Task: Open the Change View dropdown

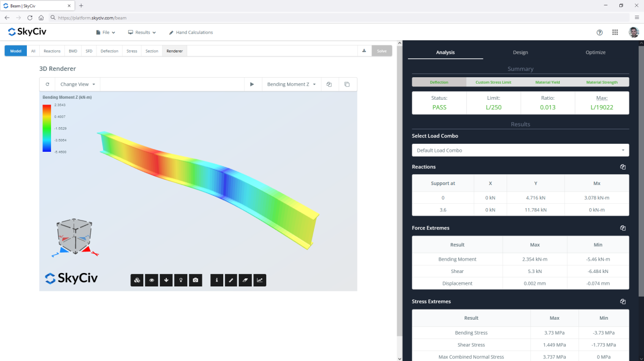Action: [x=78, y=84]
